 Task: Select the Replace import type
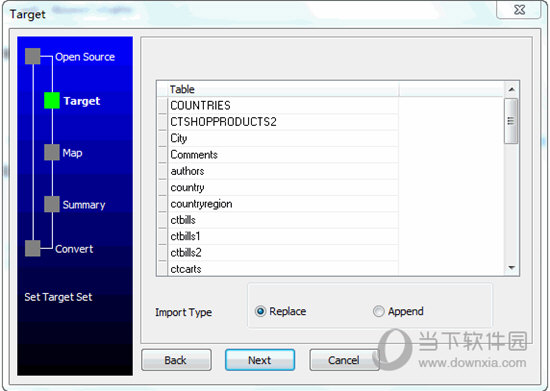point(260,311)
